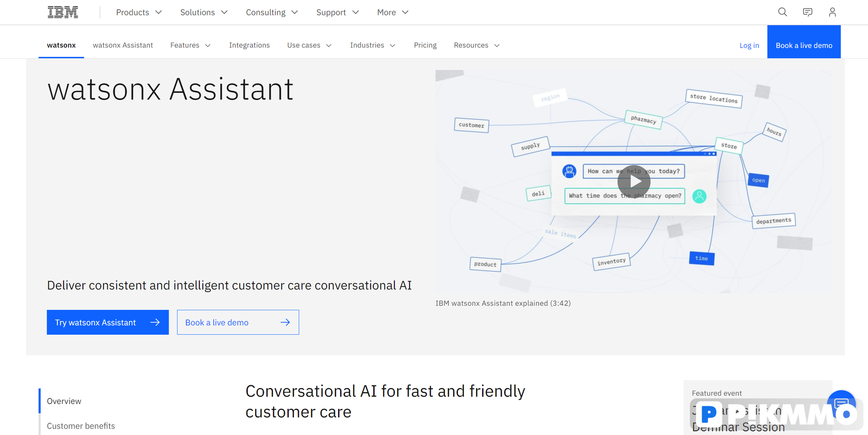This screenshot has height=435, width=868.
Task: Expand the More menu
Action: click(x=393, y=12)
